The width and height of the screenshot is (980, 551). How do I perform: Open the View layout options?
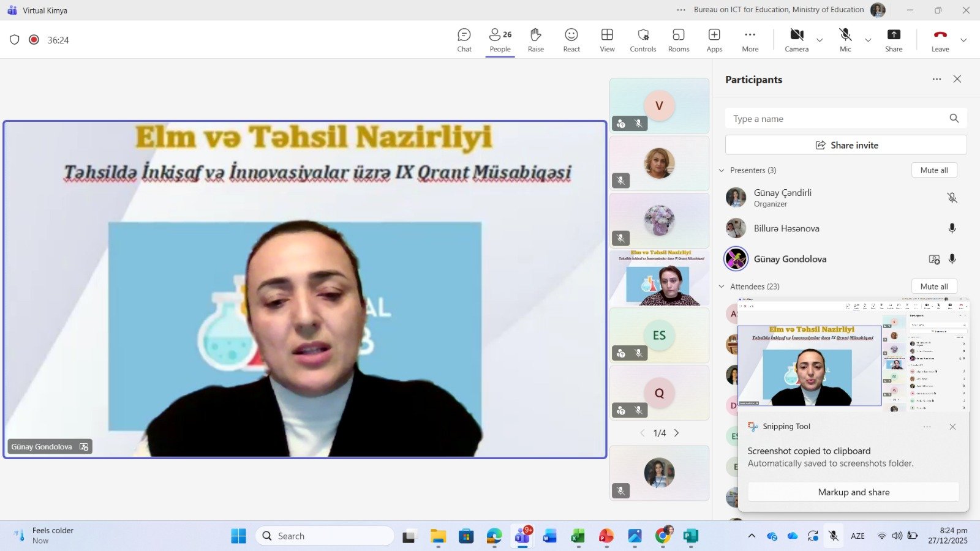[x=607, y=40]
